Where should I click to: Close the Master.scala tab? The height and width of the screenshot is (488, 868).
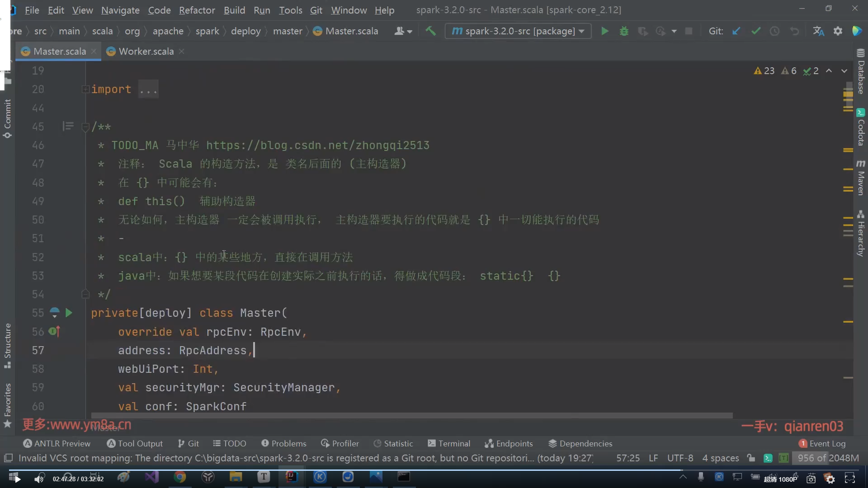[94, 52]
